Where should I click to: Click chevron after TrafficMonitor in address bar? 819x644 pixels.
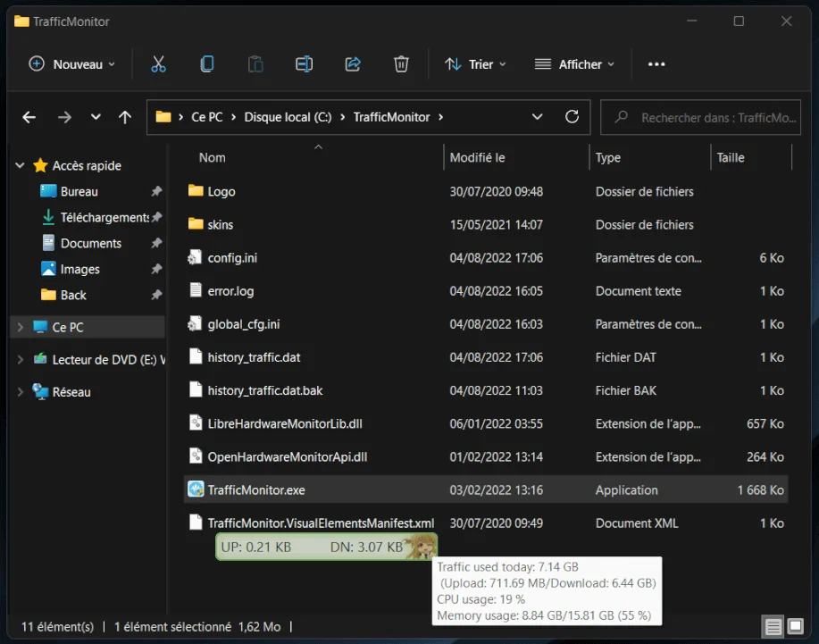pyautogui.click(x=441, y=117)
